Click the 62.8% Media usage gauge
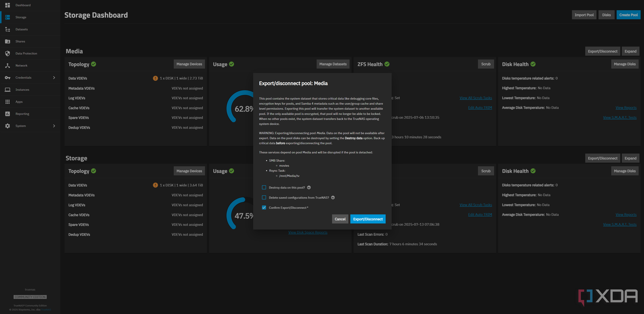 coord(240,107)
